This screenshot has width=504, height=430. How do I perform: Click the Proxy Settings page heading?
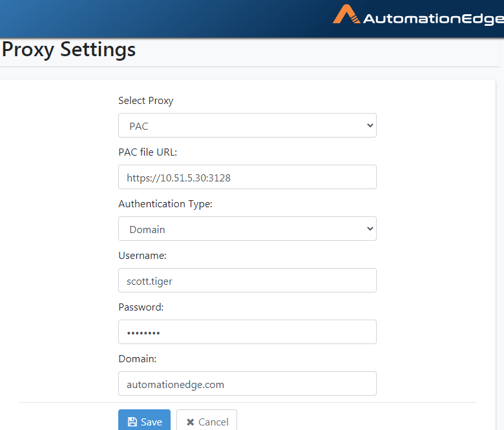[x=68, y=50]
